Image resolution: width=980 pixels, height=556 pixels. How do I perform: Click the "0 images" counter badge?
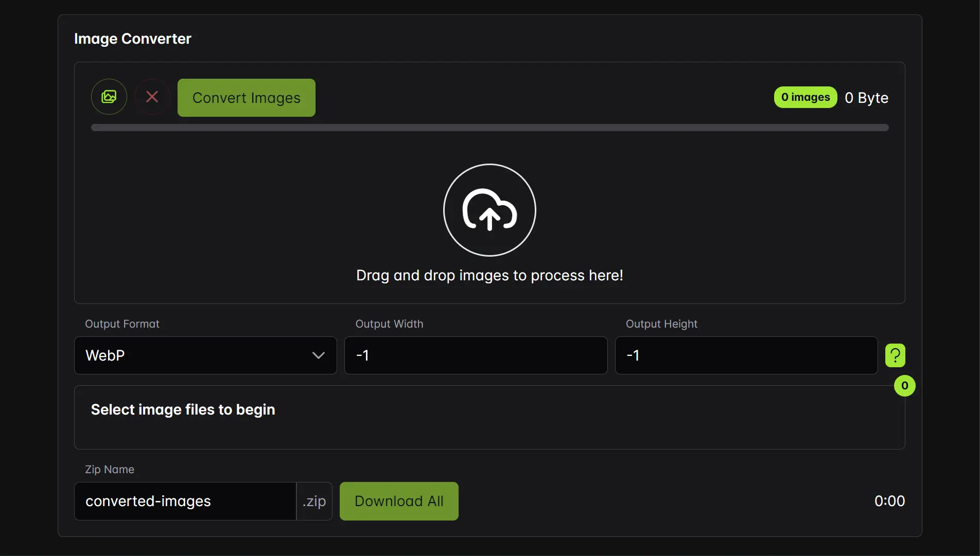tap(804, 97)
